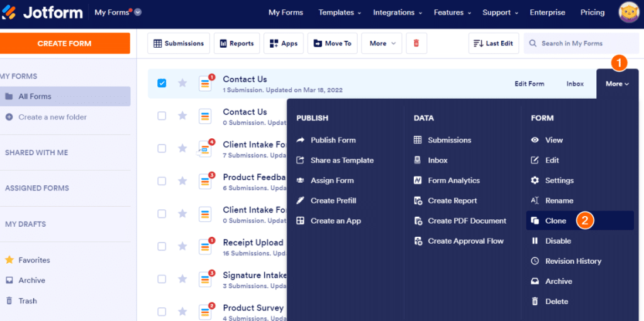The image size is (644, 321).
Task: Click the Create an App grid icon
Action: pos(301,221)
